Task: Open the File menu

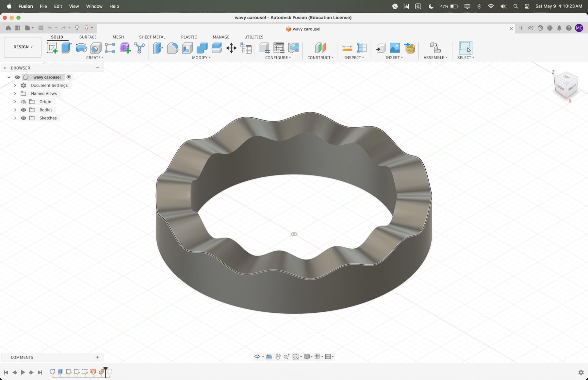Action: point(43,6)
